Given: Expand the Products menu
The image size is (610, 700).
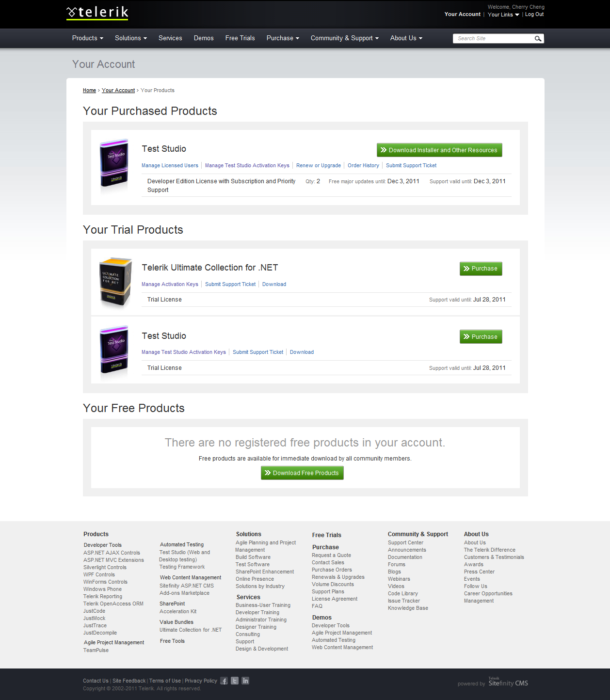Looking at the screenshot, I should pos(88,38).
